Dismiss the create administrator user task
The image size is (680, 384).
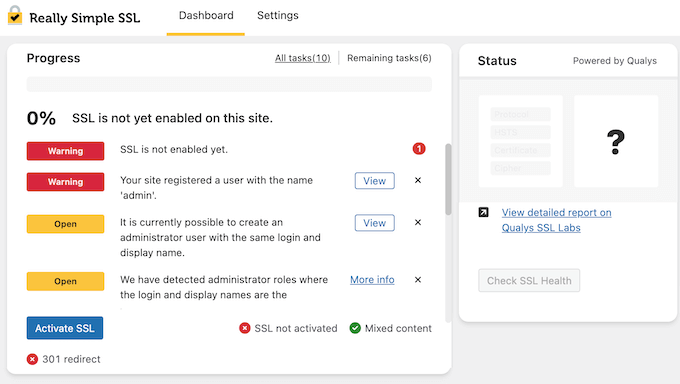418,222
